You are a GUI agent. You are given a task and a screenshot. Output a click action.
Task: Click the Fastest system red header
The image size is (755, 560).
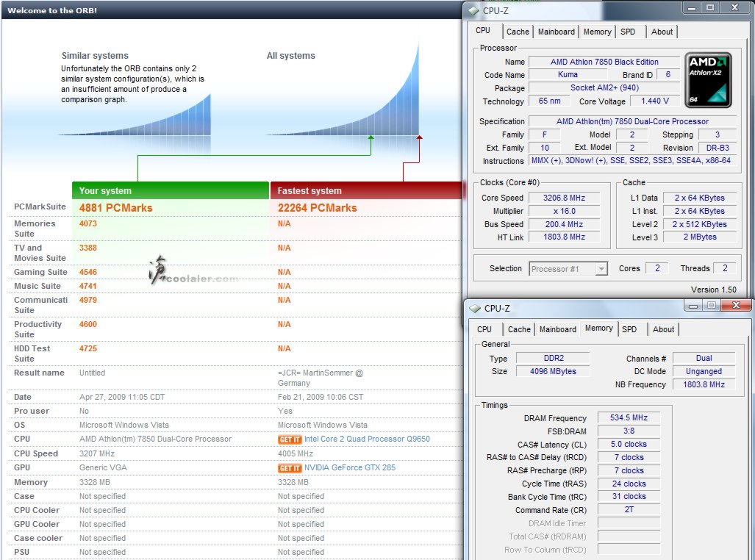[366, 190]
